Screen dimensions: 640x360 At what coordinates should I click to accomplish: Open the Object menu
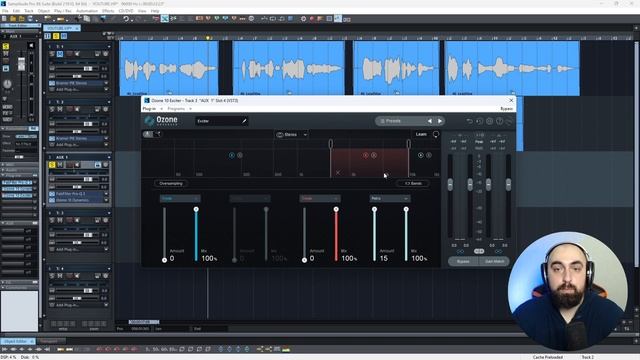pyautogui.click(x=44, y=11)
